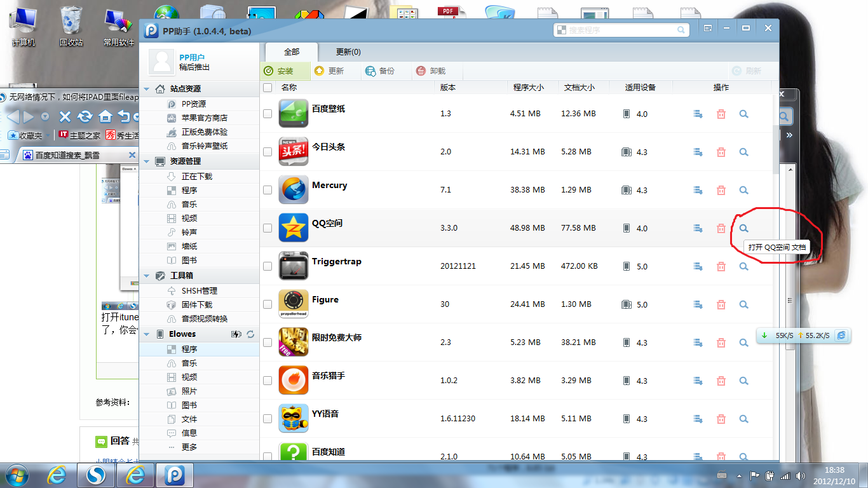Check the 音乐猎手 checkbox
868x488 pixels.
pyautogui.click(x=268, y=381)
